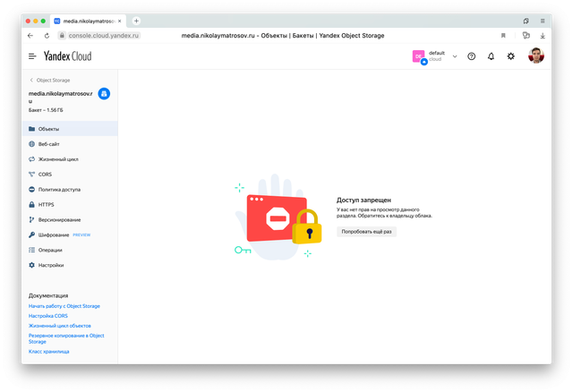Click the user profile avatar
Viewport: 573px width, 392px height.
coord(535,56)
